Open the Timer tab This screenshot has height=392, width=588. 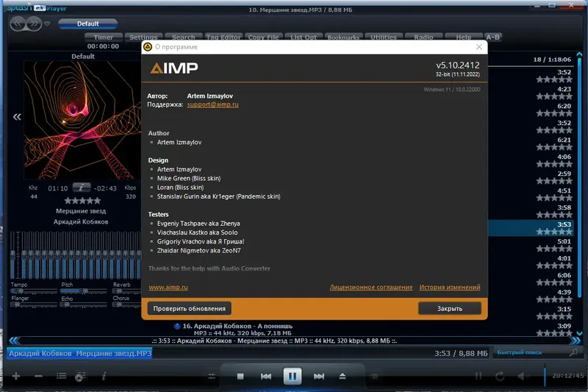[104, 37]
